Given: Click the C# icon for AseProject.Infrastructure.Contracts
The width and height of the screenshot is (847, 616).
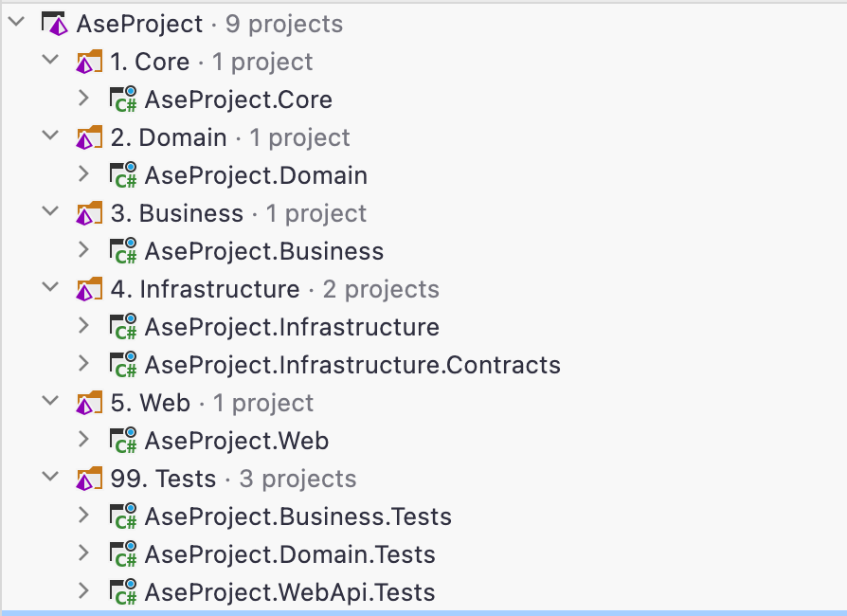Looking at the screenshot, I should (119, 364).
